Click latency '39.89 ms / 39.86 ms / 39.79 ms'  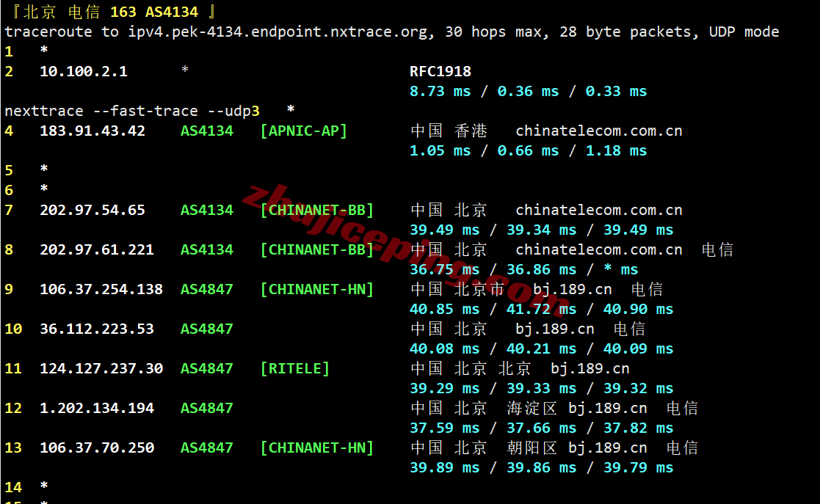click(541, 468)
